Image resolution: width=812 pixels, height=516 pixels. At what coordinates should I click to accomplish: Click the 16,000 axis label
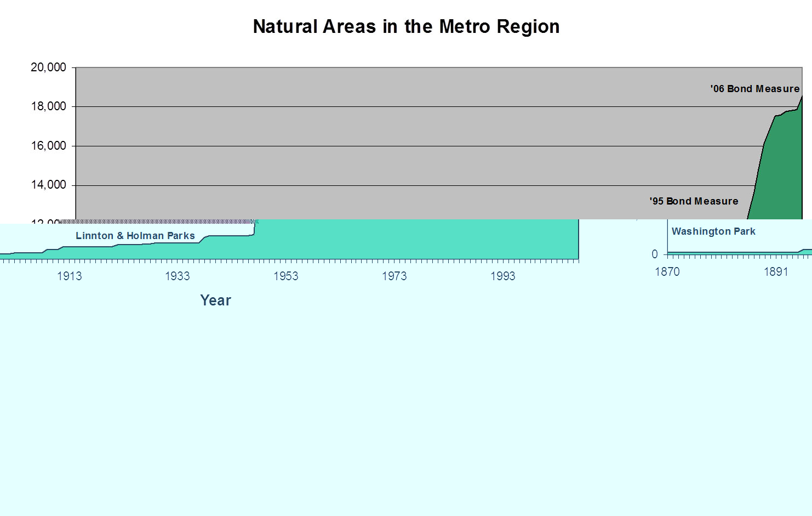click(x=48, y=146)
